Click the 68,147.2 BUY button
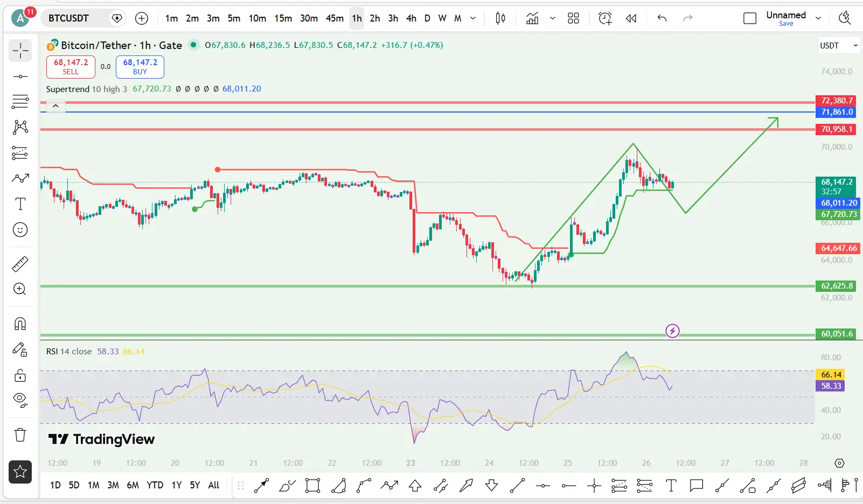The height and width of the screenshot is (504, 863). (140, 67)
